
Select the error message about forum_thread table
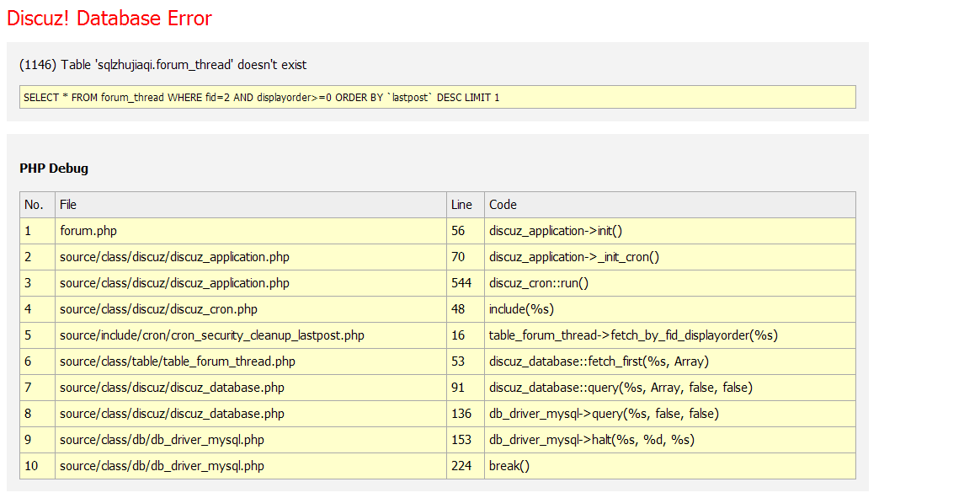click(163, 65)
